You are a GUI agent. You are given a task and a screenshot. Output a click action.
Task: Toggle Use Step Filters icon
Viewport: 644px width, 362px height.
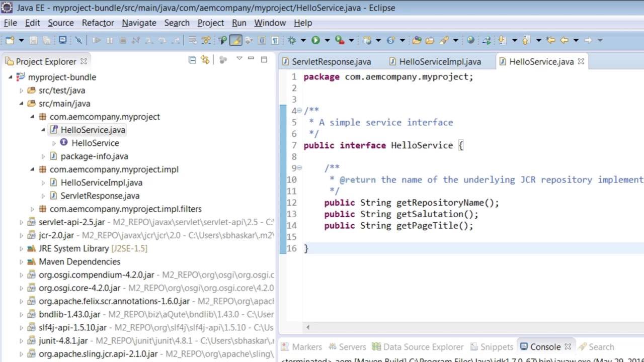click(206, 40)
